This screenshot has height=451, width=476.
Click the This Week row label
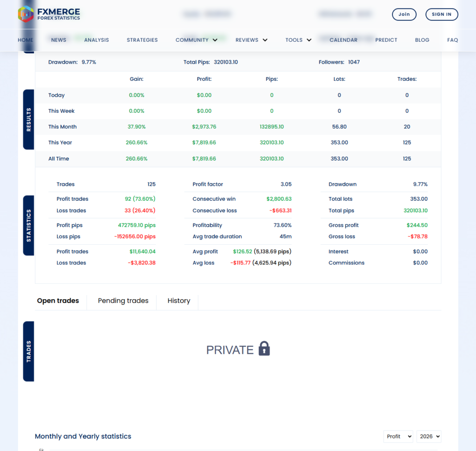pyautogui.click(x=61, y=111)
